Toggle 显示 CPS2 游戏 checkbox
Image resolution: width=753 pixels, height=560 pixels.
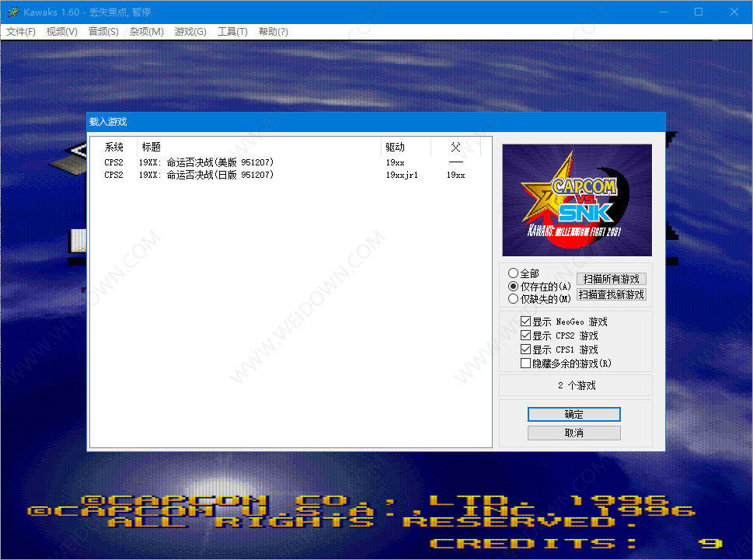[x=526, y=336]
